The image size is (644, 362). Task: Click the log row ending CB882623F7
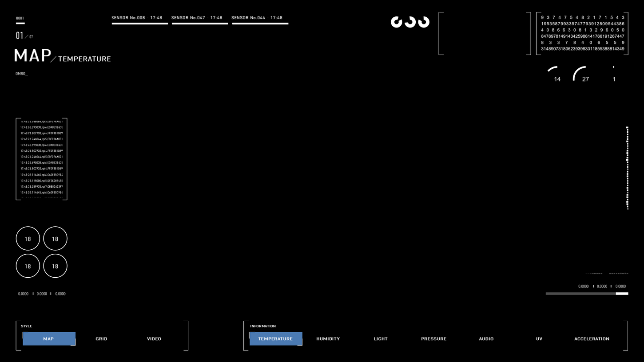[x=42, y=187]
